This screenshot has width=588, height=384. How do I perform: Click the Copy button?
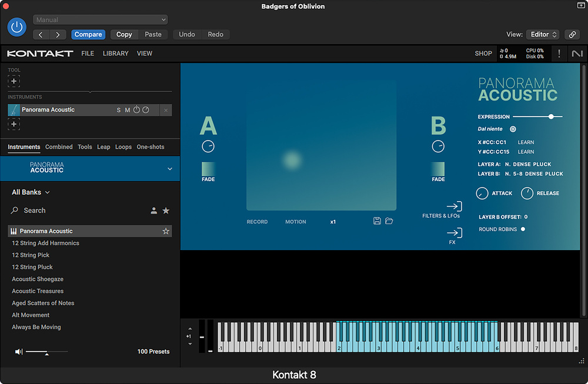tap(124, 35)
